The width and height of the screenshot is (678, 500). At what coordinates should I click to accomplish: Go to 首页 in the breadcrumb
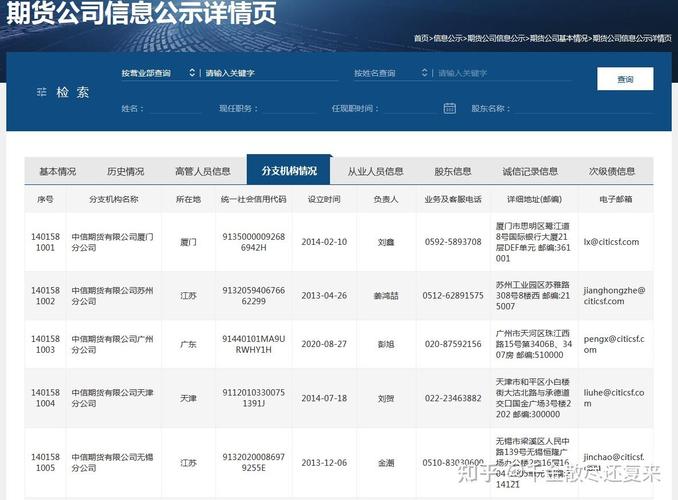(x=421, y=38)
